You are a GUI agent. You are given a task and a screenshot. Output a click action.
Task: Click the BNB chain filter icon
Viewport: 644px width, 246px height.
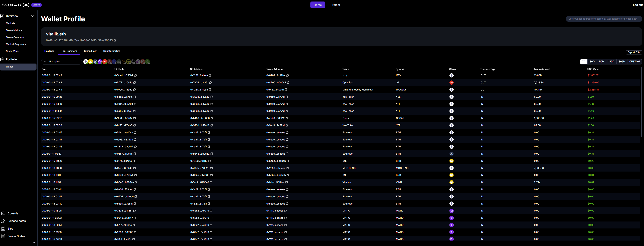pos(90,62)
